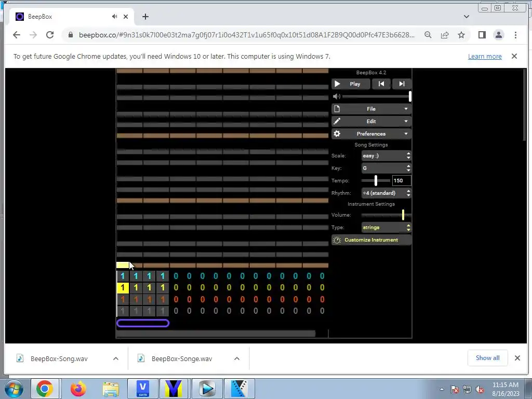Screen dimensions: 532x399
Task: Click the browser Back arrow
Action: tap(17, 35)
